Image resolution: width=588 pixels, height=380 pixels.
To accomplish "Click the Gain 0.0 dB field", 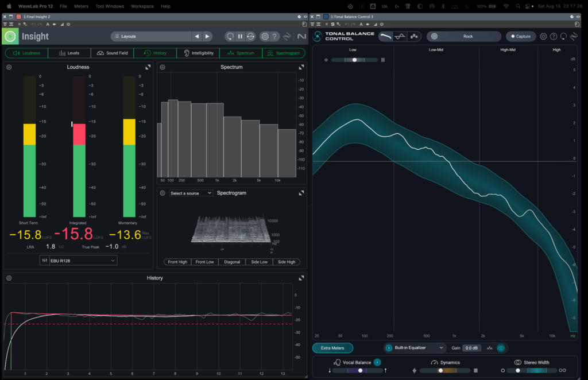I will pos(471,348).
